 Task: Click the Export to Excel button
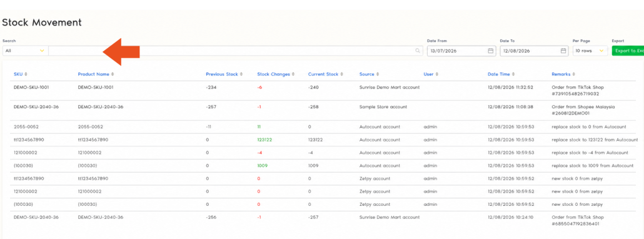point(628,51)
